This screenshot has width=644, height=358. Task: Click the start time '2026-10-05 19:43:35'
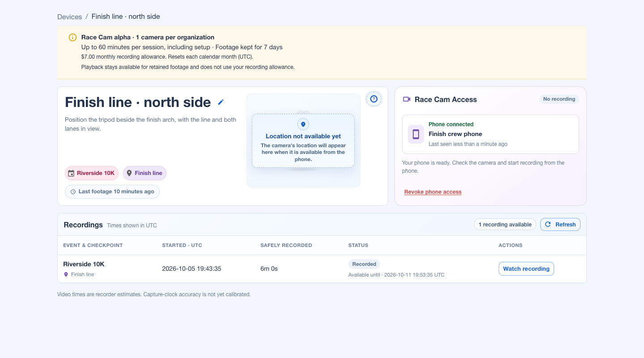coord(191,269)
